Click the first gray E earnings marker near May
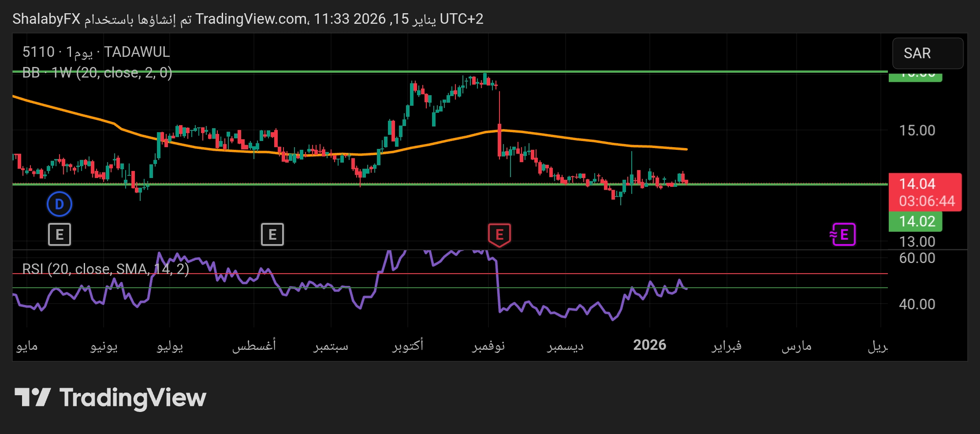The height and width of the screenshot is (434, 980). [x=59, y=234]
